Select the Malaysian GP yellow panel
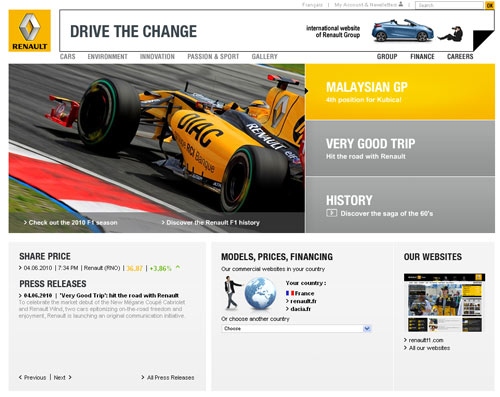Viewport: 500px width, 397px height. pyautogui.click(x=400, y=92)
